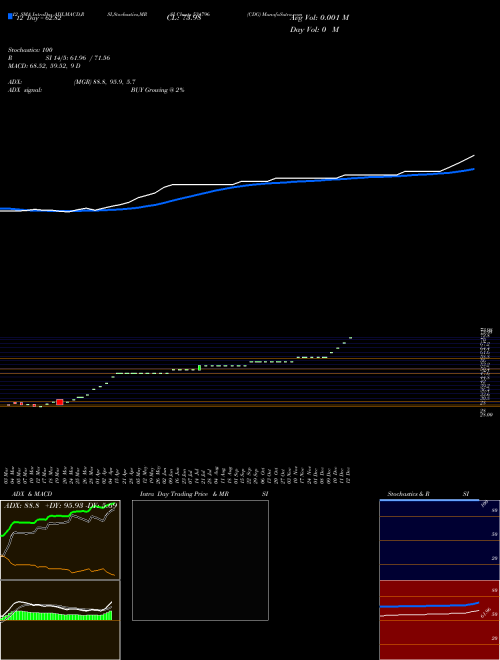Screen dimensions: 500x660
Task: Select the 'Day Vol: 0 M' text
Action: (315, 30)
